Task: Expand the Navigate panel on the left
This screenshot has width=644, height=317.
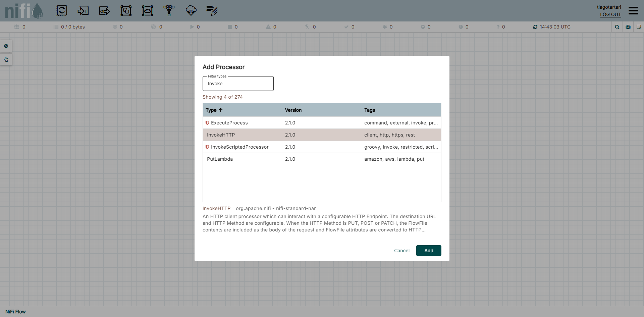Action: pos(6,46)
